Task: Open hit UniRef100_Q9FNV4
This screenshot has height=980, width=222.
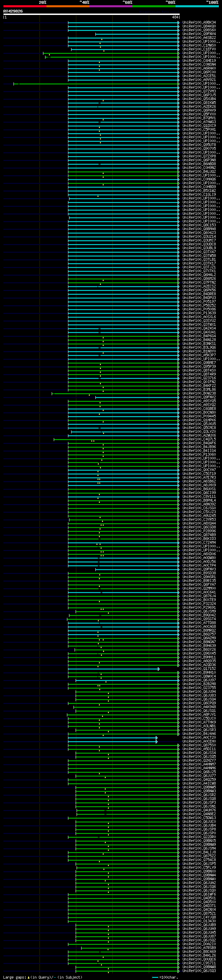Action: (199, 34)
